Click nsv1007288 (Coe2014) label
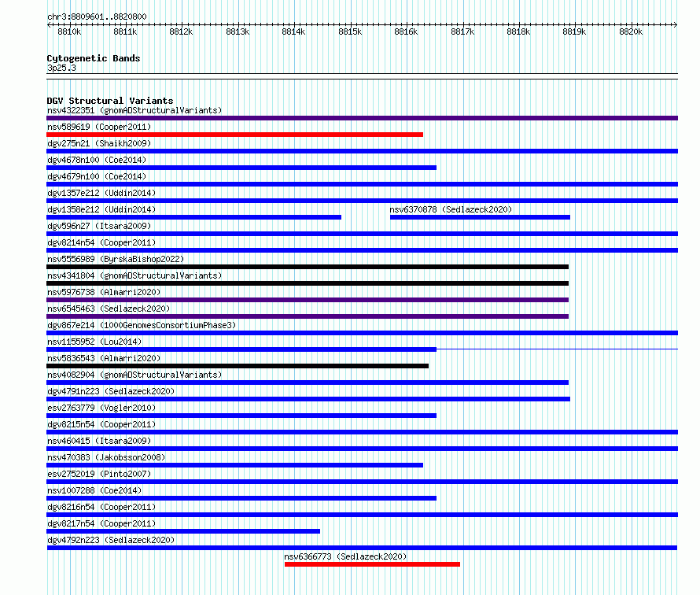700x595 pixels. (94, 490)
